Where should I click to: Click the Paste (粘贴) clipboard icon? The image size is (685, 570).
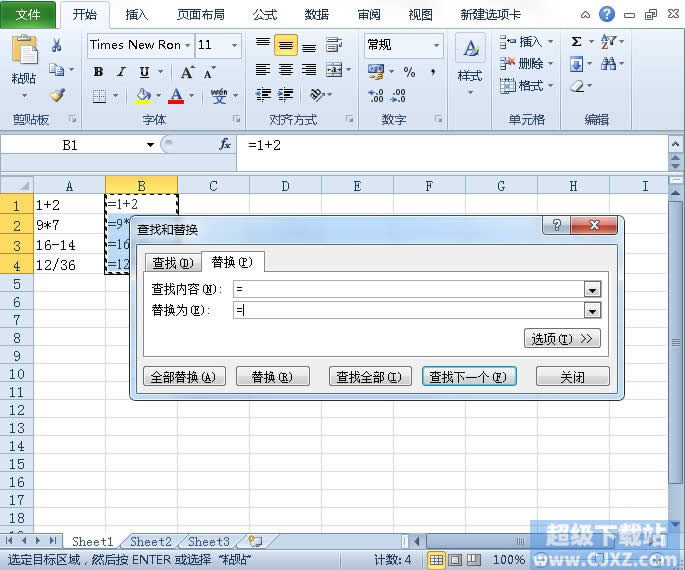pos(24,60)
